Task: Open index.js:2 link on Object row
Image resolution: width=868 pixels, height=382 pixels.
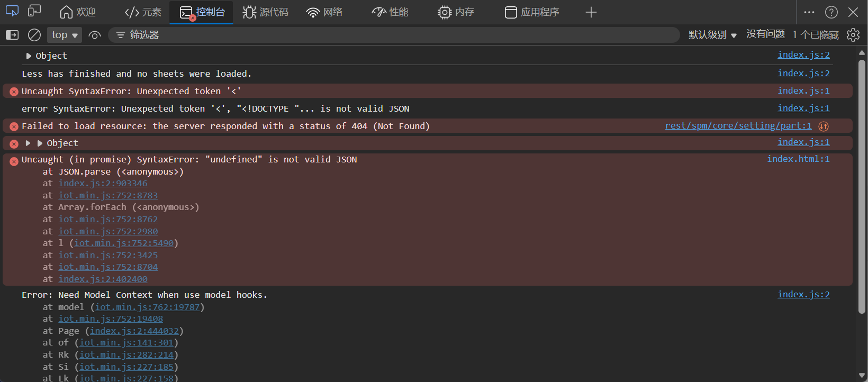Action: pos(803,55)
